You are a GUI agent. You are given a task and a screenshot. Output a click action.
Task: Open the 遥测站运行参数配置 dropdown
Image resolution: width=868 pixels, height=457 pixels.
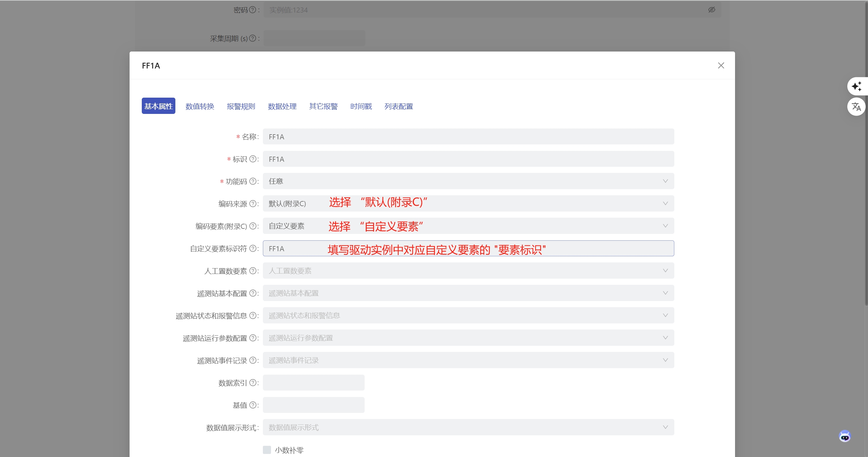(x=468, y=338)
